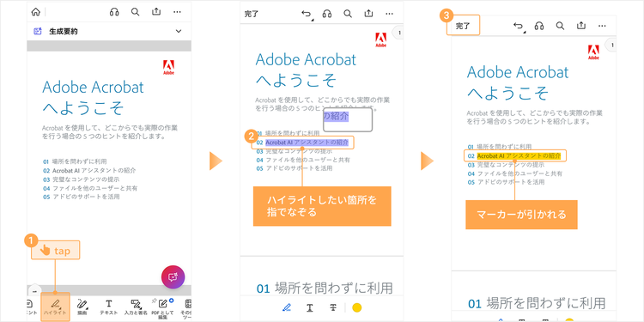Tap the undo arrow in second screen
644x322 pixels.
click(x=307, y=14)
